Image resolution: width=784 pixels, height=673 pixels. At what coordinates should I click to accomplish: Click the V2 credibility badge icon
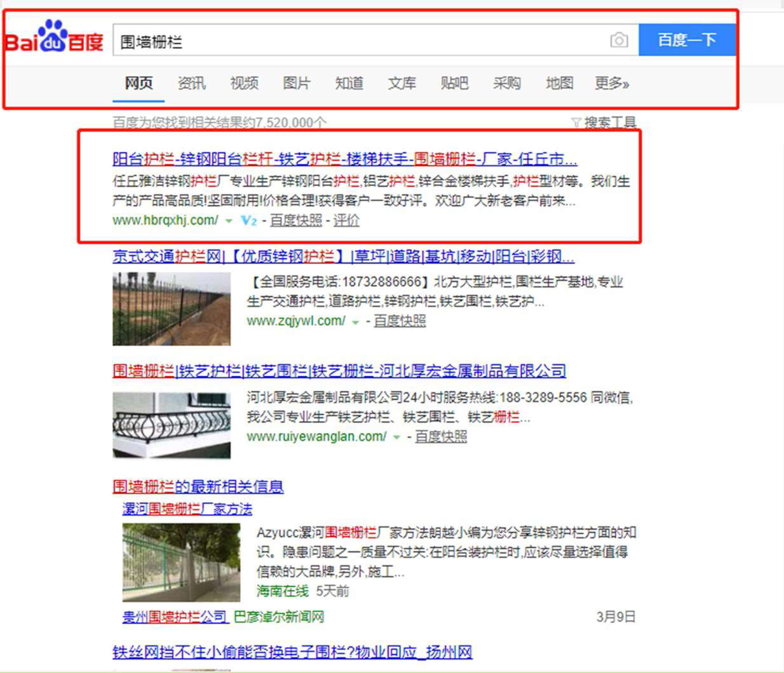coord(248,220)
